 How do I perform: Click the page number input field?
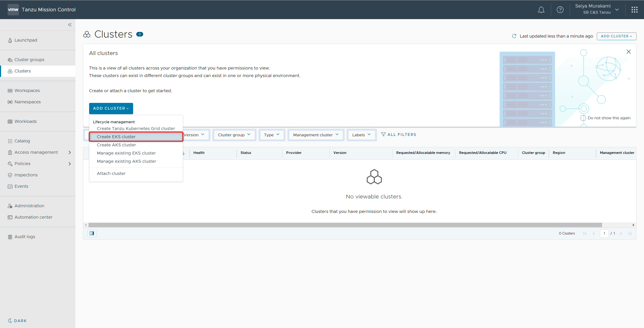[x=604, y=233]
